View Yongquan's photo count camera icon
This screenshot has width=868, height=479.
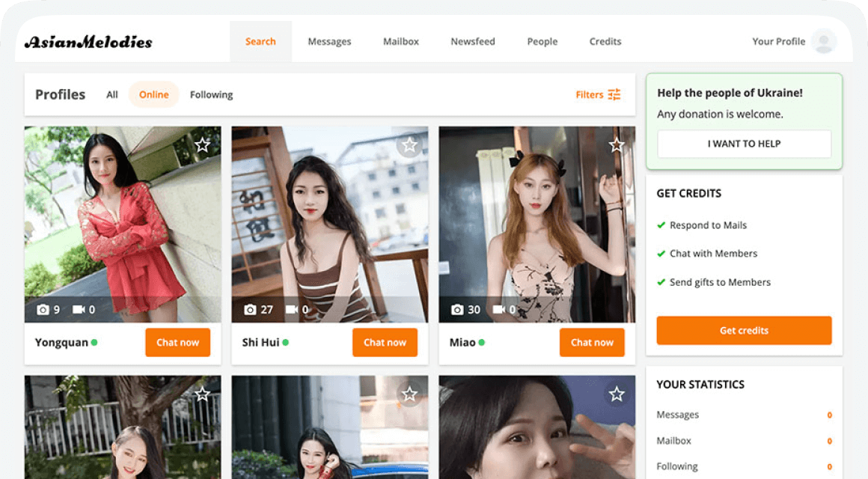[x=43, y=309]
